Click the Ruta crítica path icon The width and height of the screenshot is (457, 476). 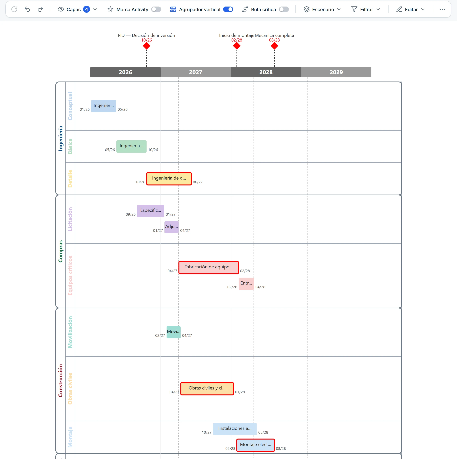pos(245,9)
